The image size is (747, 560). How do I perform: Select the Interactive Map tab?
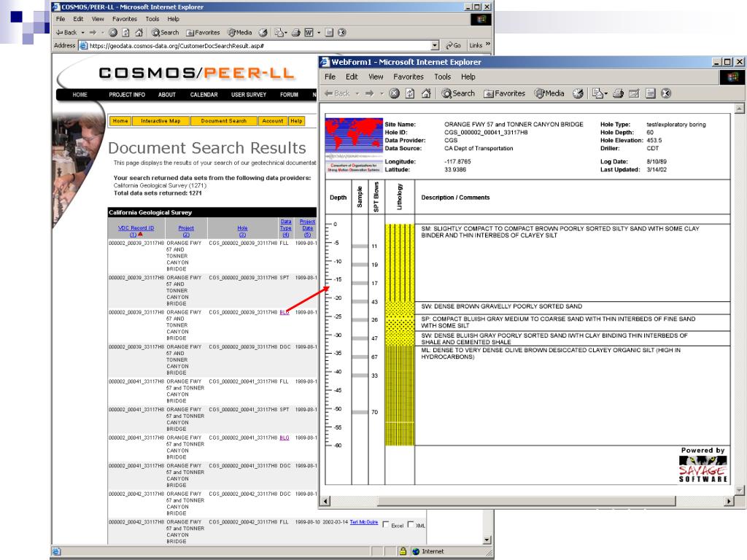point(160,121)
